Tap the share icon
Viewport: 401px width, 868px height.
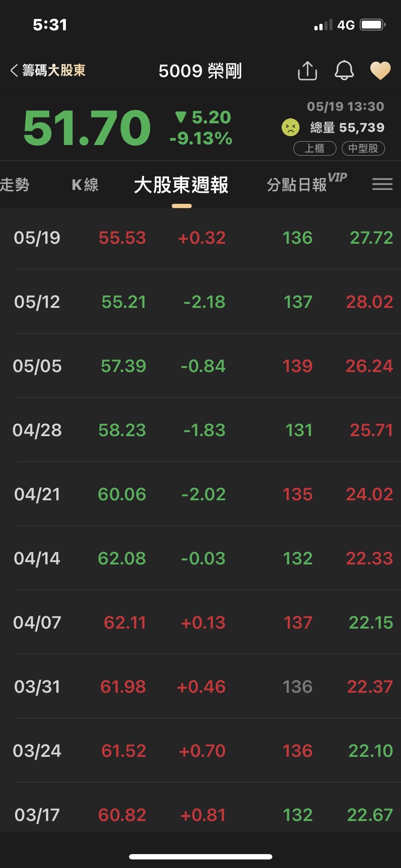pos(307,71)
